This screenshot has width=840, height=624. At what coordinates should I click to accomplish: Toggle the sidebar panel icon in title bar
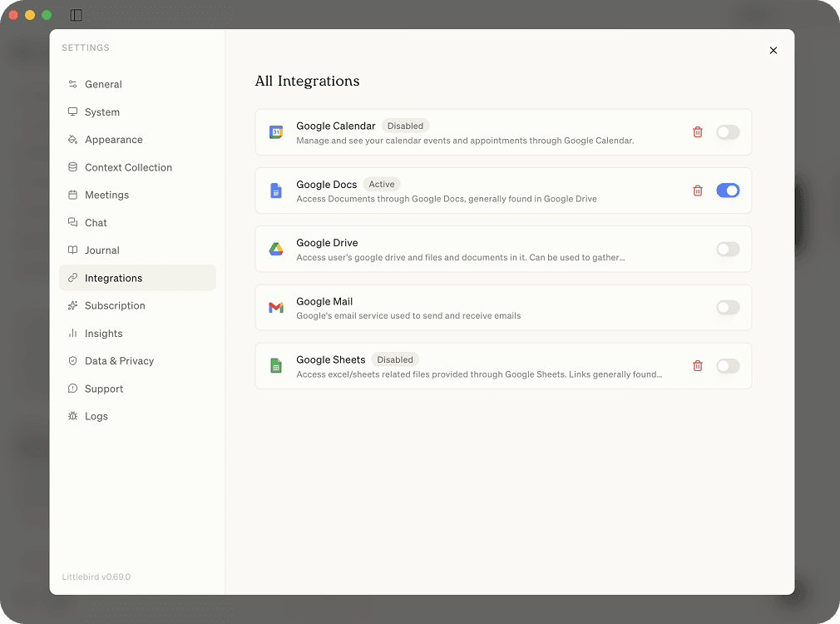(x=76, y=15)
